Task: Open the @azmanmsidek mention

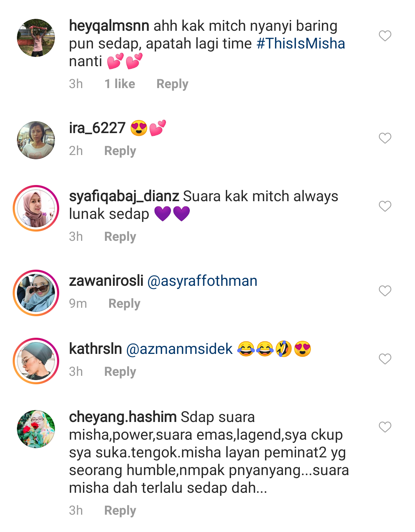Action: tap(179, 349)
